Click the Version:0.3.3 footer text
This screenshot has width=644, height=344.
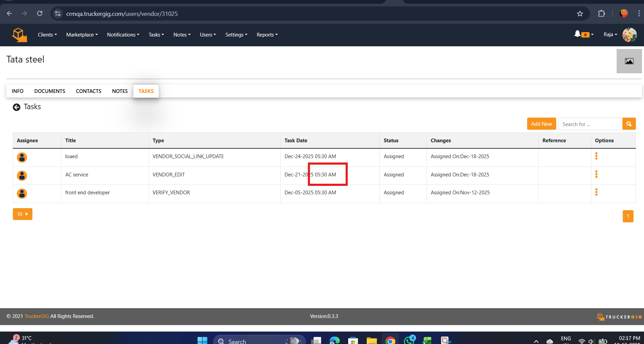point(324,316)
